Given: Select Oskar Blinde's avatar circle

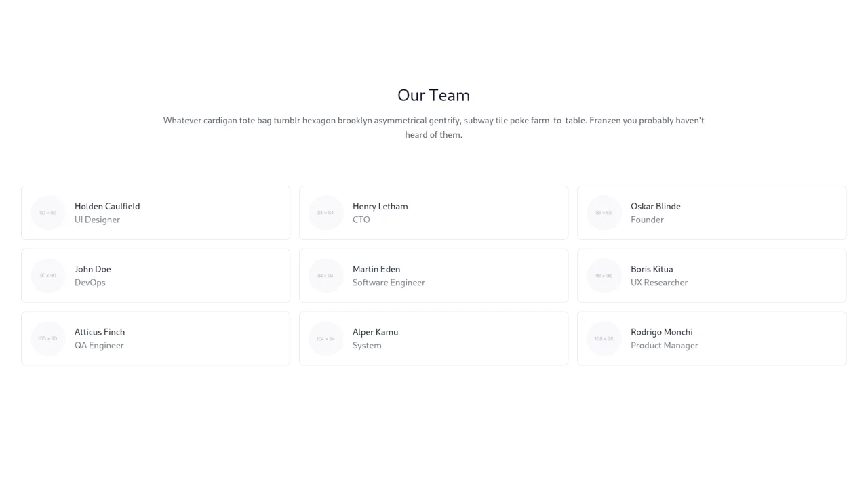Looking at the screenshot, I should (x=604, y=212).
